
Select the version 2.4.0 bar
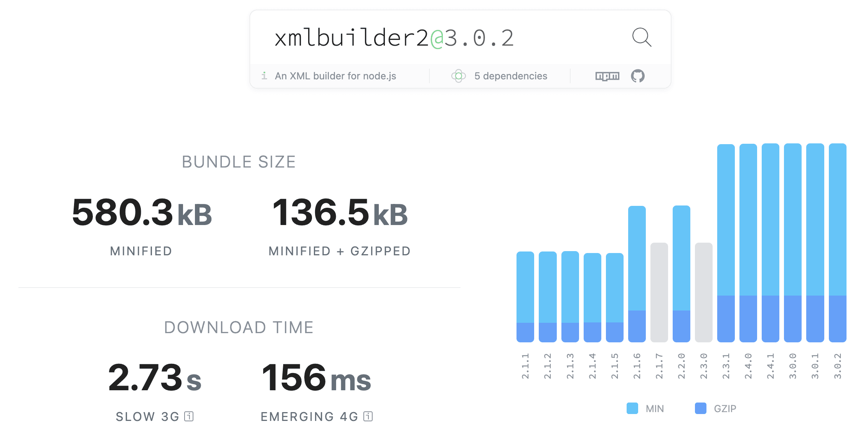[x=748, y=243]
